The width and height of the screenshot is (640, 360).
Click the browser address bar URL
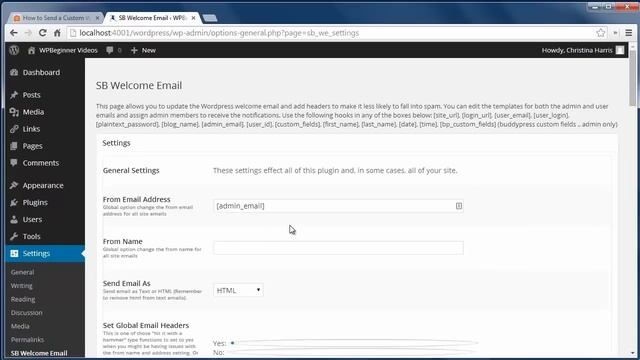(219, 33)
